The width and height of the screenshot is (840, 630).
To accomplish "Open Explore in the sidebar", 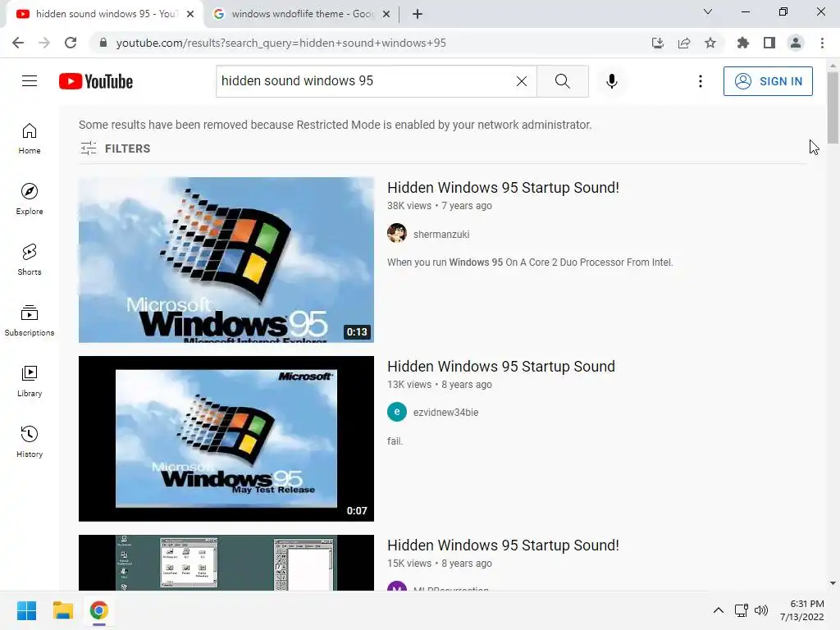I will (x=30, y=199).
